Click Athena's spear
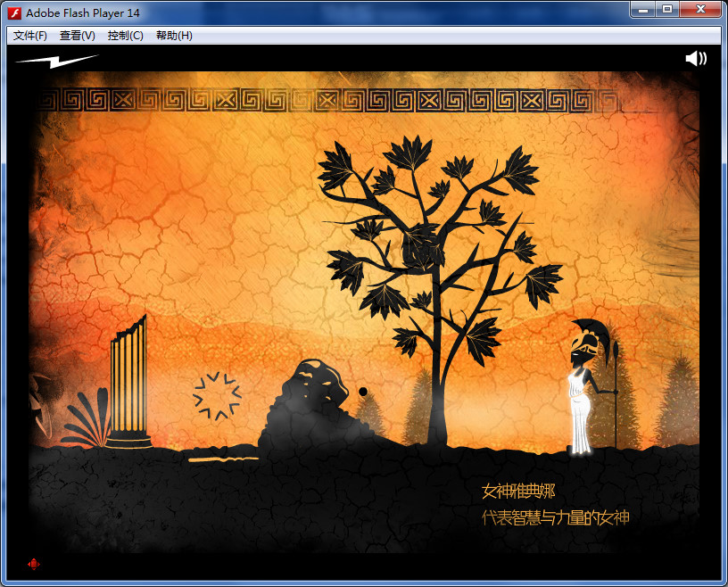 [616, 394]
